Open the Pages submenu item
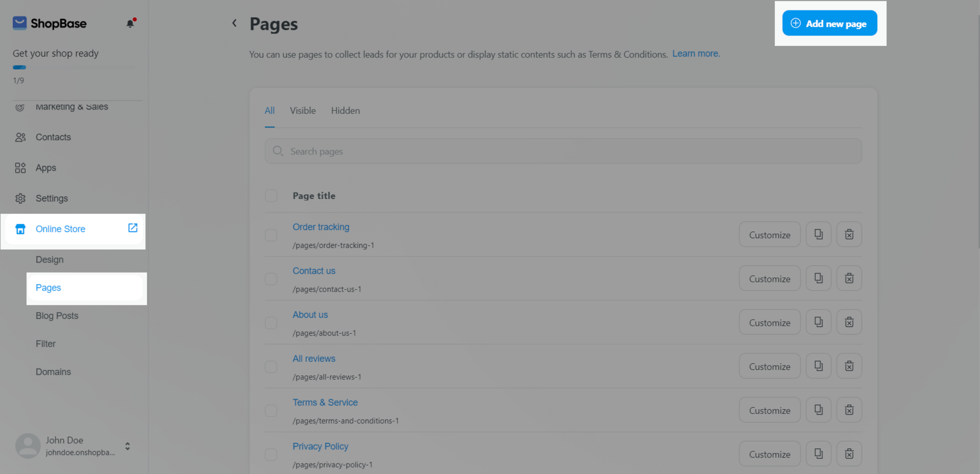The width and height of the screenshot is (980, 474). [85, 288]
